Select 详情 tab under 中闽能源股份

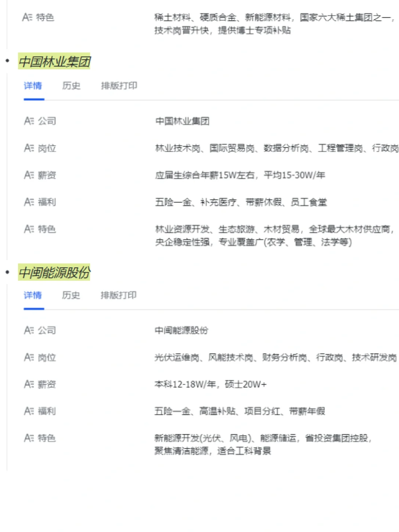click(33, 295)
